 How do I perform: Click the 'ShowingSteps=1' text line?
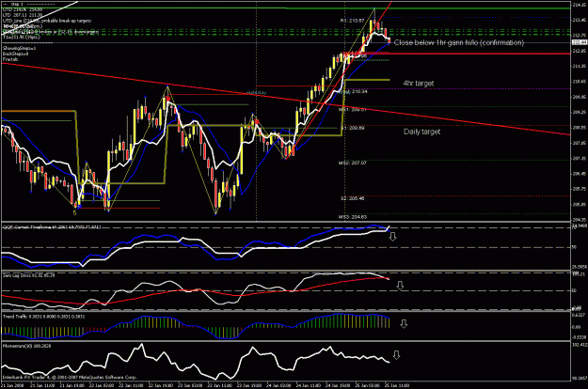[19, 48]
